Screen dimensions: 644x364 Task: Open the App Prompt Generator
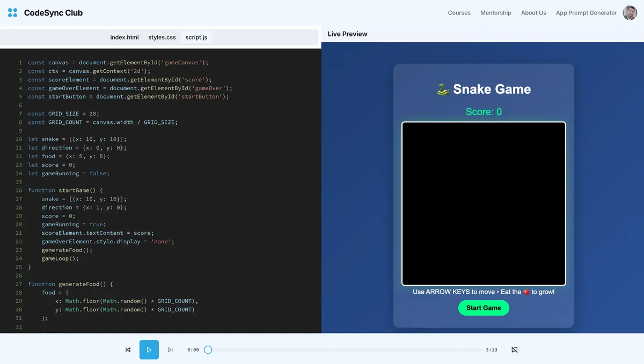[586, 12]
